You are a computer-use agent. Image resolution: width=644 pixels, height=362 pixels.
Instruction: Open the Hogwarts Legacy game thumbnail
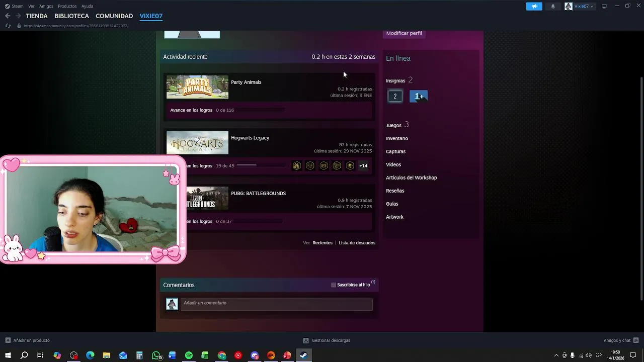point(197,143)
